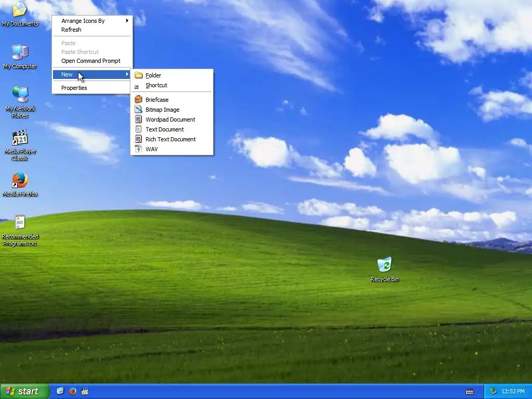Click the Media Player Classic quick launch icon
This screenshot has width=532, height=399.
pos(85,391)
